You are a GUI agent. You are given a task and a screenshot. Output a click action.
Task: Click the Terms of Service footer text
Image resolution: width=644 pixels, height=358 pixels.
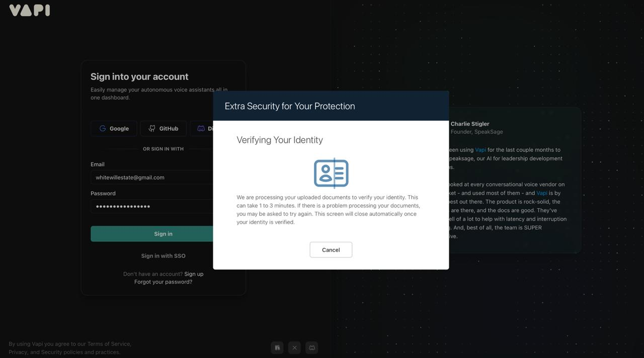click(x=109, y=344)
